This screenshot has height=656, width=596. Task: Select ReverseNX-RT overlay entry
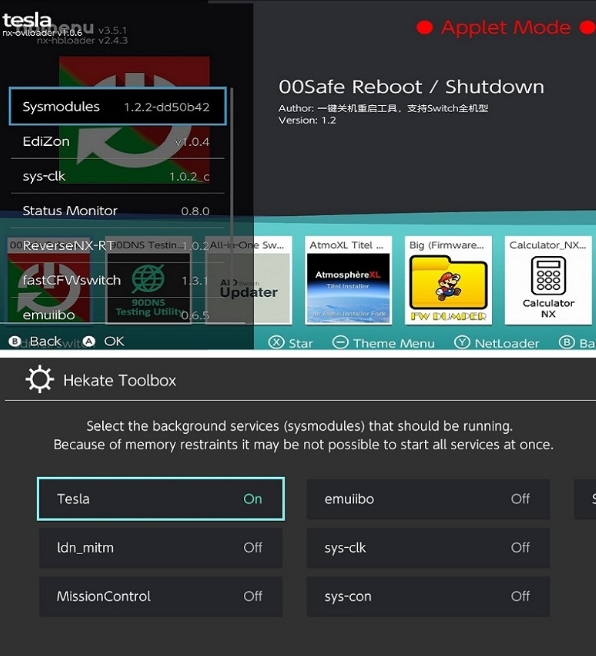click(x=118, y=245)
